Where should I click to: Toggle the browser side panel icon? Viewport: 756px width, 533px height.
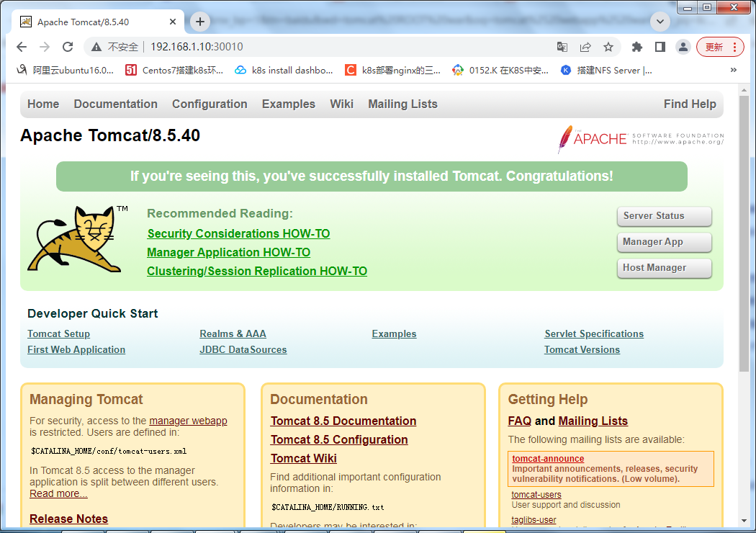pyautogui.click(x=660, y=47)
